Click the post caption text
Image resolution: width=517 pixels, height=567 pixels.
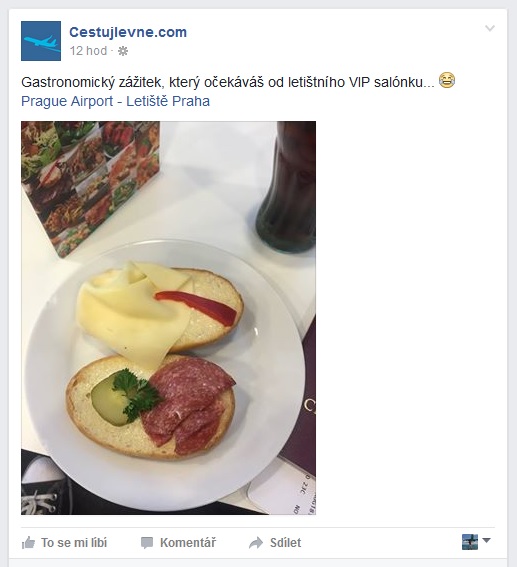pos(228,82)
